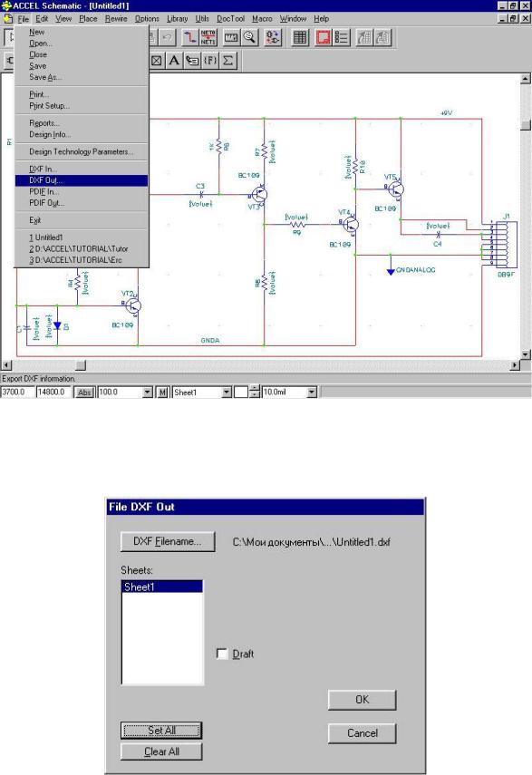Screen dimensions: 532x775
Task: Select Print Setup in File menu
Action: 82,106
